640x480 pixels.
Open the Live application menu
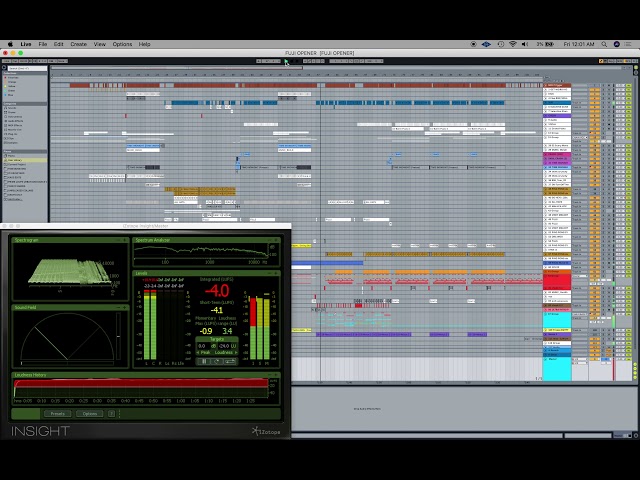pos(26,44)
